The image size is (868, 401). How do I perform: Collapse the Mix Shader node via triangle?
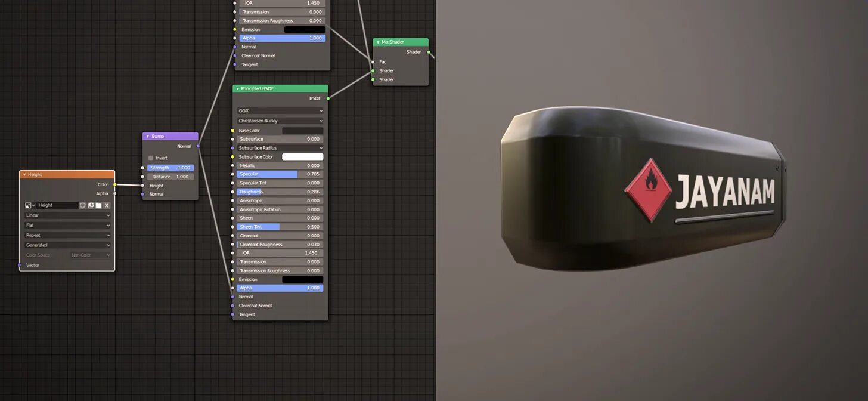377,42
